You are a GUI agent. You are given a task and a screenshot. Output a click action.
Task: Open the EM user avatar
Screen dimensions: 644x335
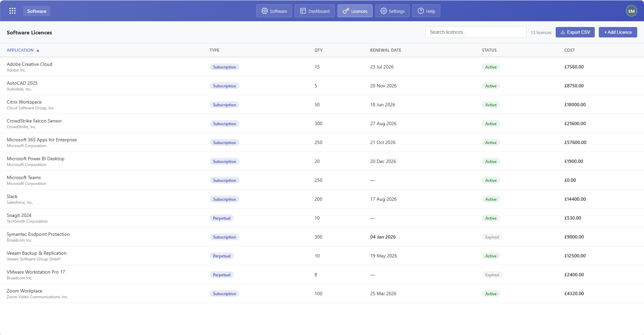632,11
